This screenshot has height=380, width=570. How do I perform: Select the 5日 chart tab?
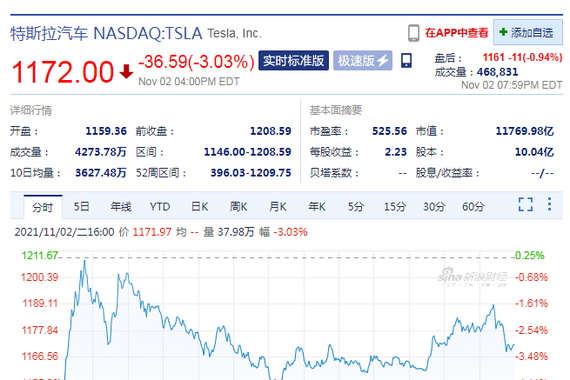[x=81, y=207]
